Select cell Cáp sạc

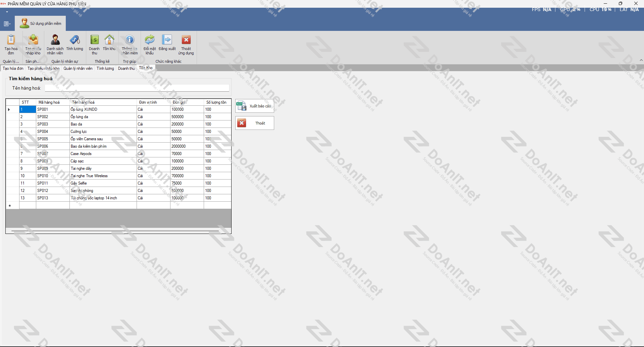tap(103, 161)
